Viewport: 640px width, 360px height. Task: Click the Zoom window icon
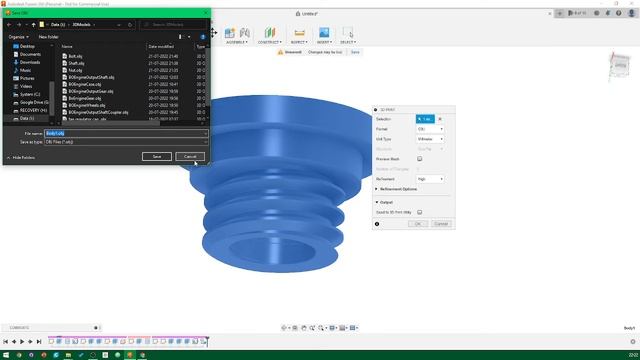(321, 328)
